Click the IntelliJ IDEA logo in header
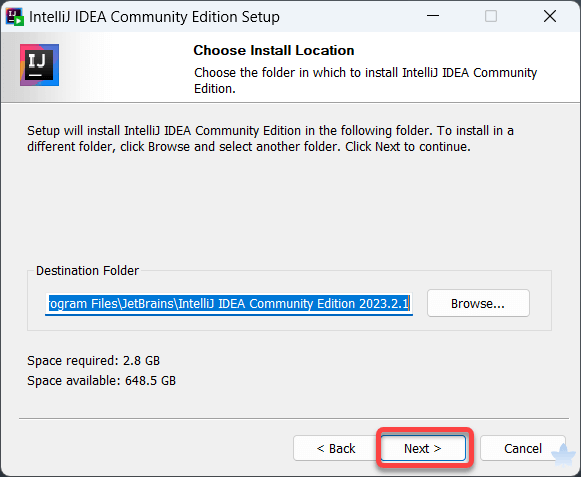 point(39,65)
